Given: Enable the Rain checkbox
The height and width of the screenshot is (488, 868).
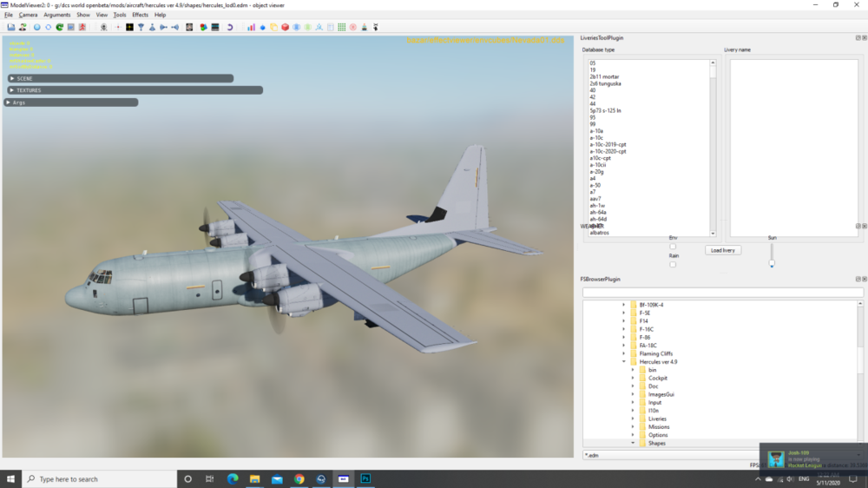Looking at the screenshot, I should tap(673, 264).
